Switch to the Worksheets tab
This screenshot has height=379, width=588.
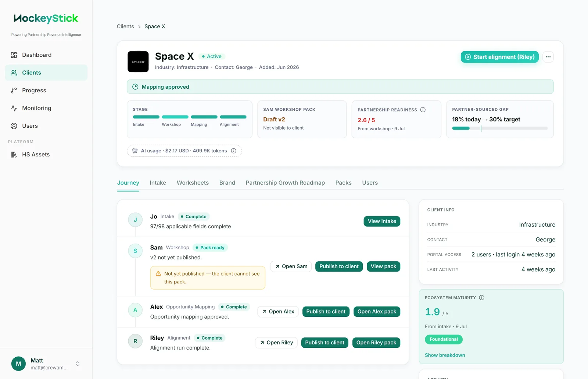coord(193,183)
